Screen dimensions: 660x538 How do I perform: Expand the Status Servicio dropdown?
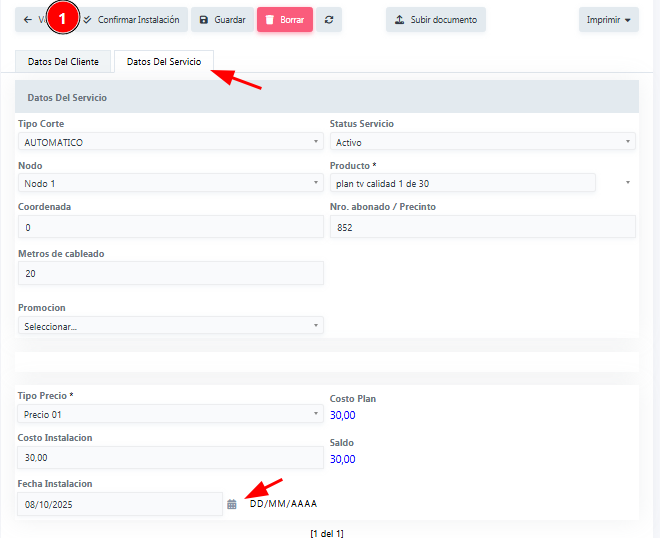pos(482,143)
